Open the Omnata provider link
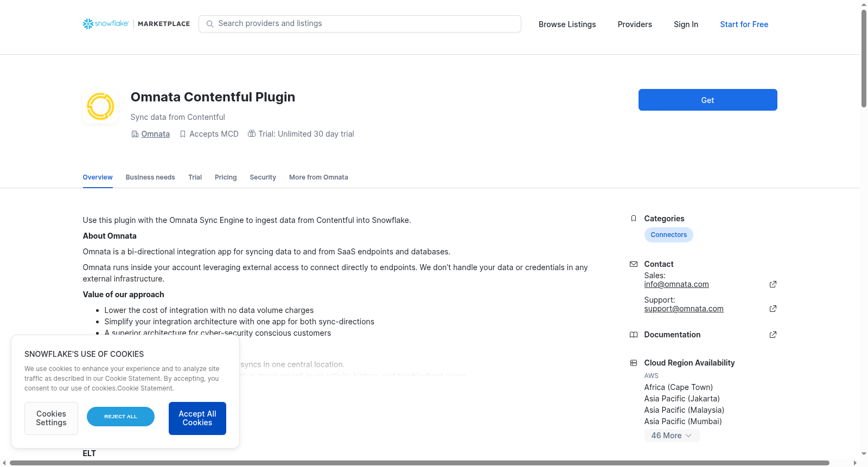Image resolution: width=868 pixels, height=467 pixels. tap(156, 134)
